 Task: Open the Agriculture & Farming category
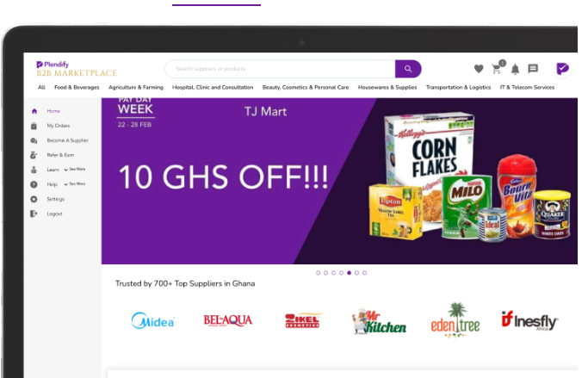pos(136,87)
